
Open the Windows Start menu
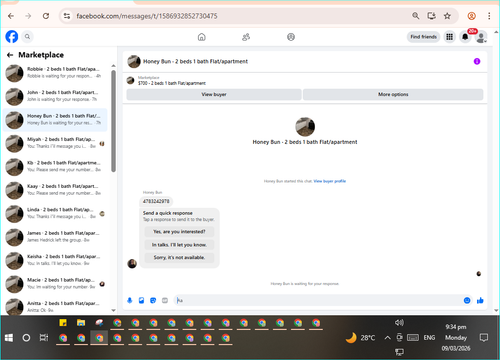coord(9,338)
